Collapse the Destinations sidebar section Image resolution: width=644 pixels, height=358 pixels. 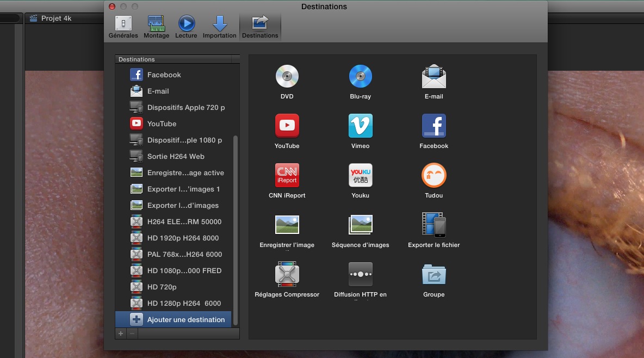click(136, 59)
